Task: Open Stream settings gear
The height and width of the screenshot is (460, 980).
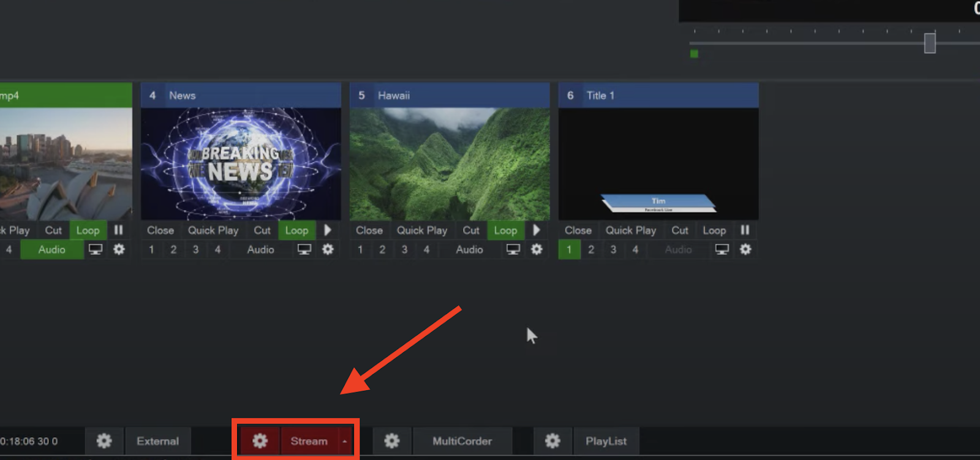Action: pos(260,441)
